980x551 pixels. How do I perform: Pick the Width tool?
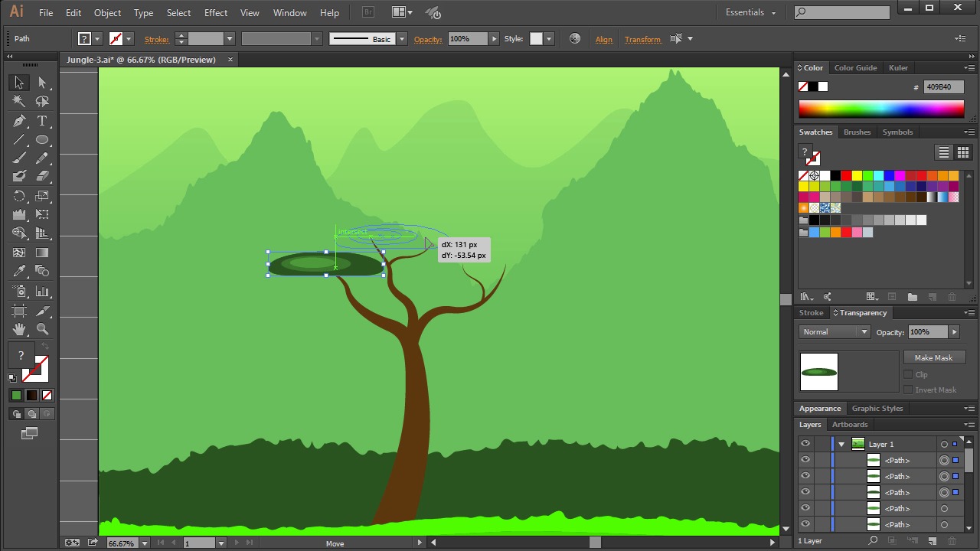(x=19, y=215)
